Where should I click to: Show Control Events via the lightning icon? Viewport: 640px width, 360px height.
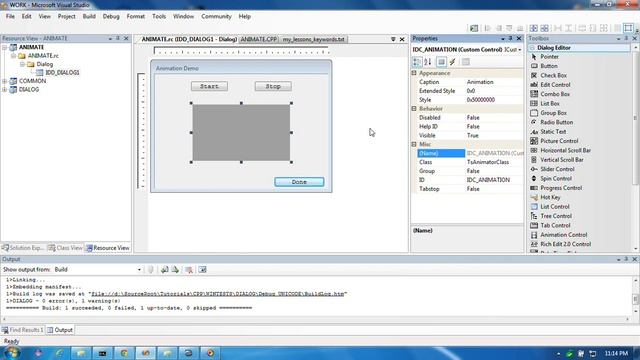coord(453,62)
